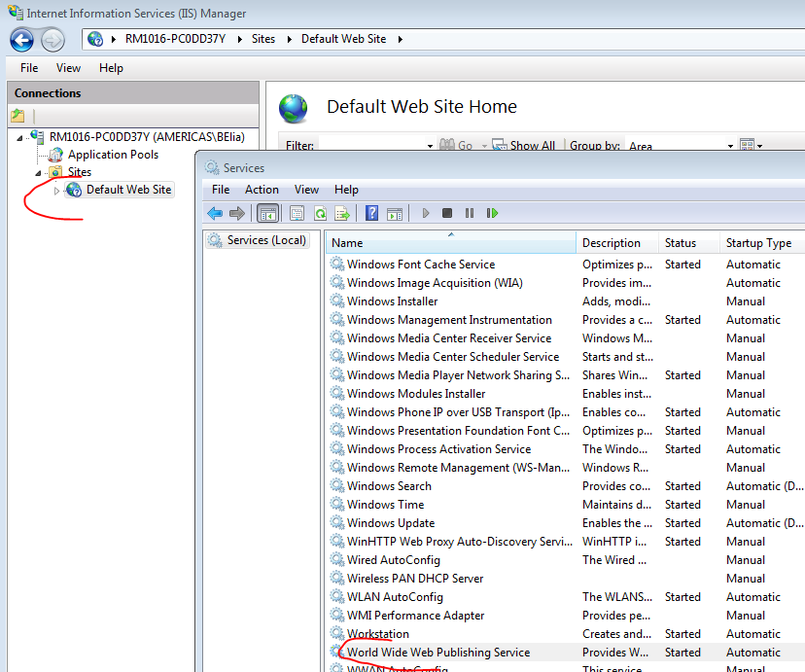The height and width of the screenshot is (672, 805).
Task: Open the Services window File menu
Action: [221, 190]
